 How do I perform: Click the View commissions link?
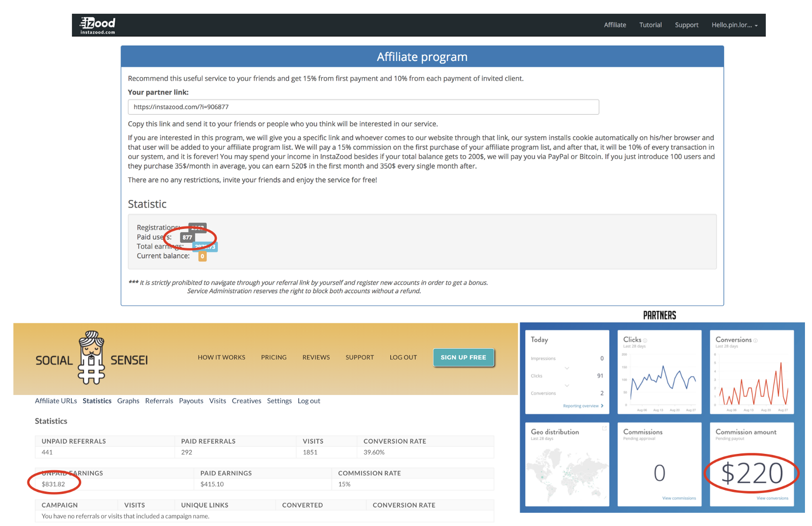coord(679,499)
